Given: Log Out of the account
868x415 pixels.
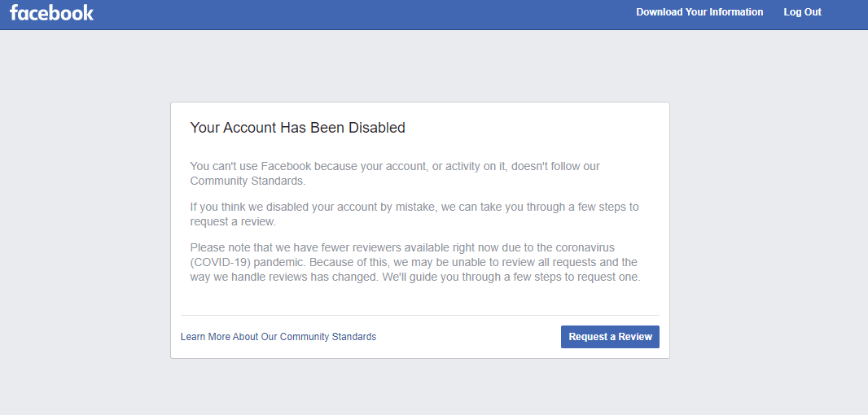Looking at the screenshot, I should point(802,12).
